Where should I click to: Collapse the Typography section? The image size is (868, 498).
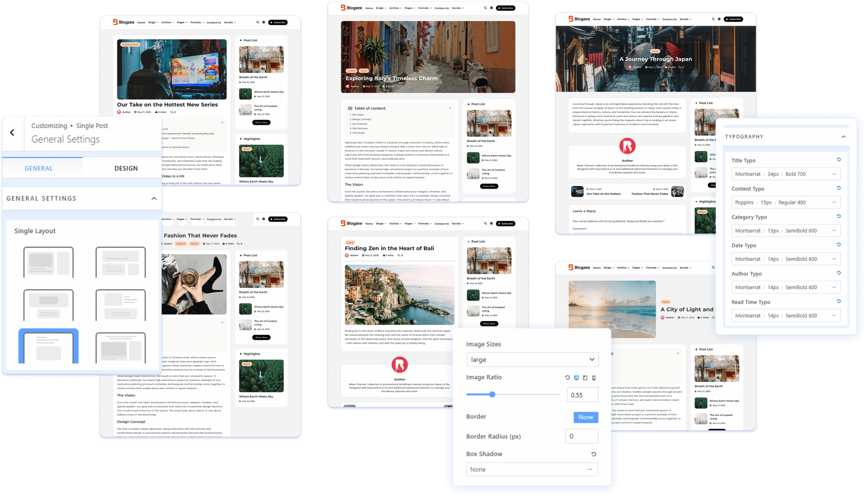[843, 137]
